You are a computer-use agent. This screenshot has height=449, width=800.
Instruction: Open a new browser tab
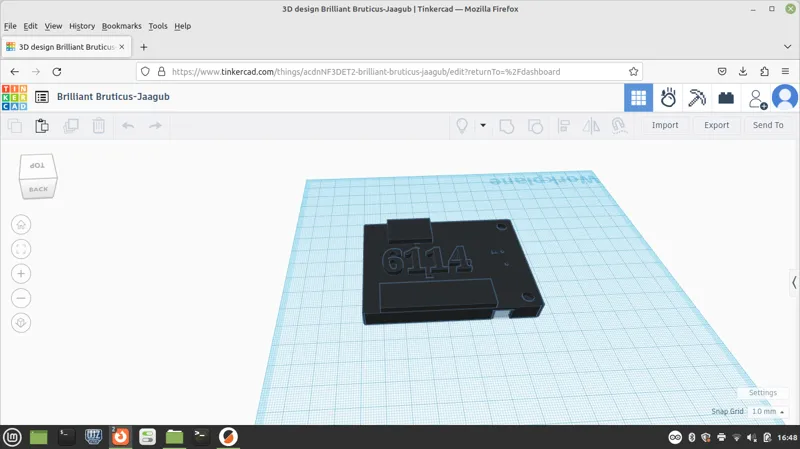[143, 47]
